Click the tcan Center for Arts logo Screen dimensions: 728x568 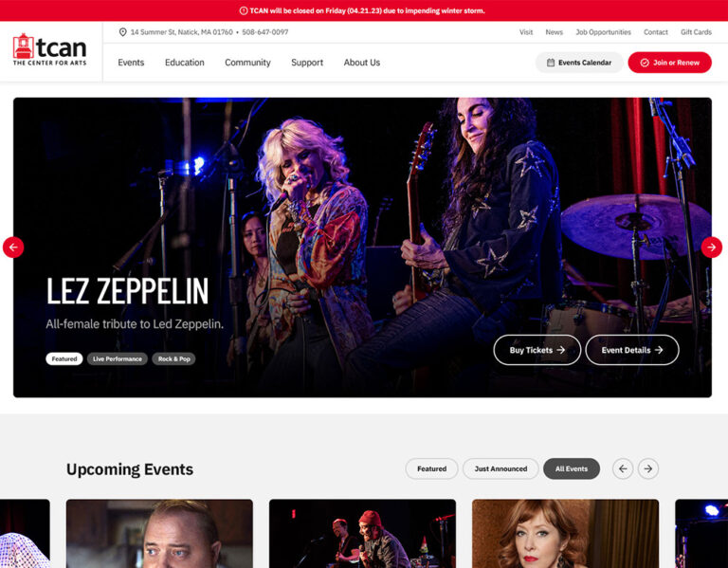point(49,49)
